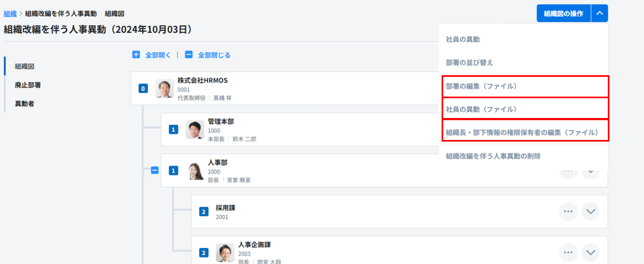Click the plus icon beside 全部開く
Viewport: 644px width, 264px height.
coord(136,55)
